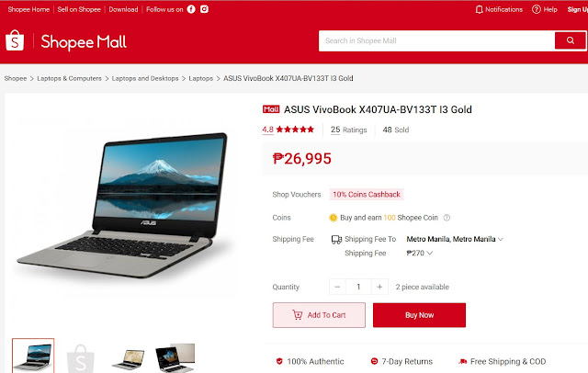Decrease quantity with minus button
Screen dimensions: 588x373
point(337,287)
